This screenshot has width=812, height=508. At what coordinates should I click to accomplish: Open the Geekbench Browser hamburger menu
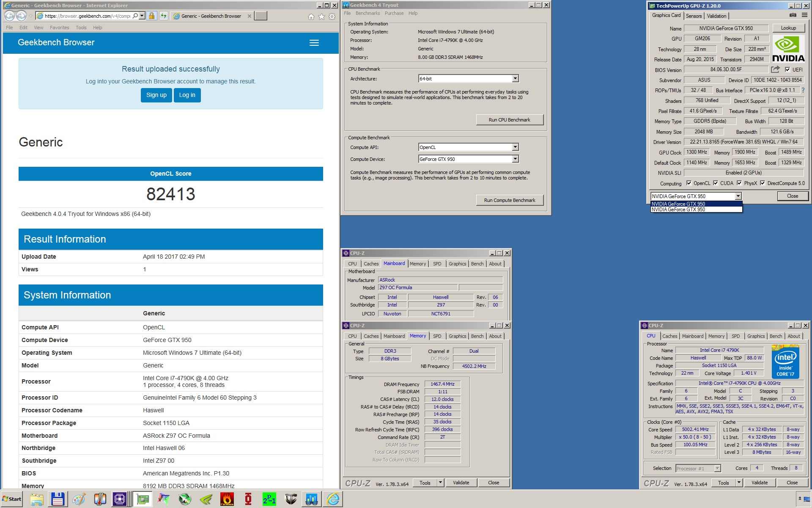tap(314, 43)
